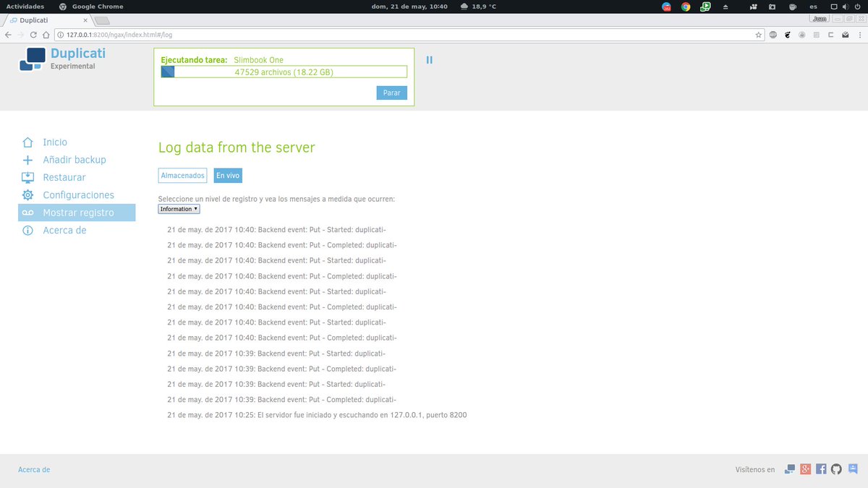Open the es keyboard layout indicator
Screen dimensions: 868x488
[813, 7]
